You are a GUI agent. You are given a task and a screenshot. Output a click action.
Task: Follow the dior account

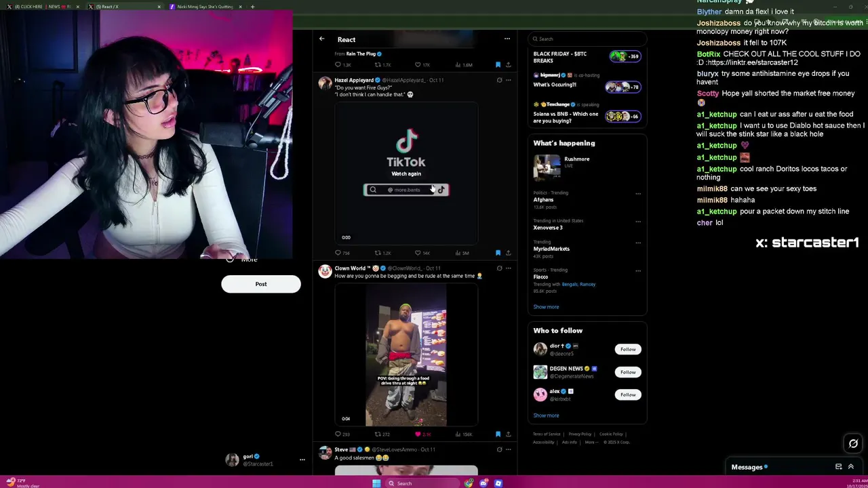coord(628,349)
